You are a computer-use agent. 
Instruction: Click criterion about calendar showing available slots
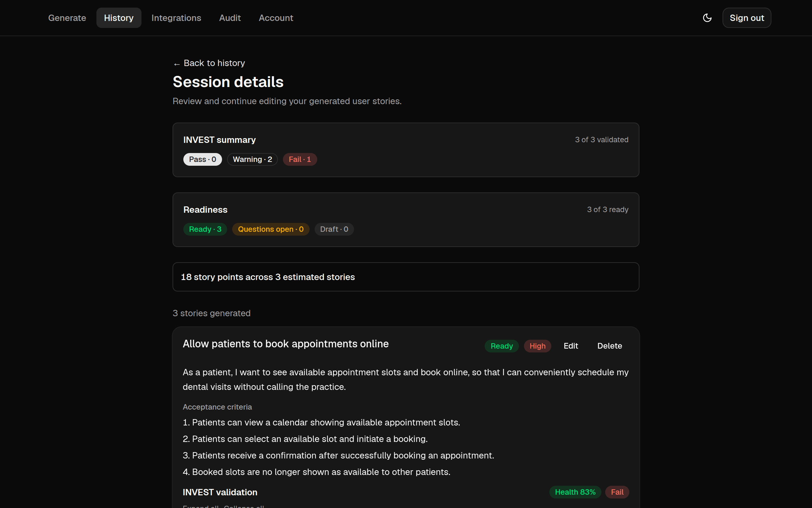point(321,422)
